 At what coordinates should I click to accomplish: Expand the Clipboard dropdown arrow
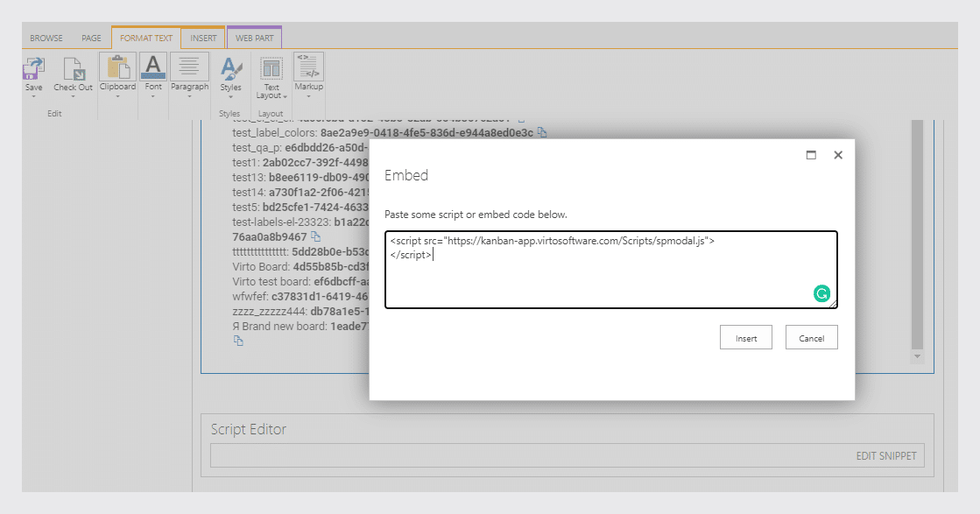click(x=117, y=96)
